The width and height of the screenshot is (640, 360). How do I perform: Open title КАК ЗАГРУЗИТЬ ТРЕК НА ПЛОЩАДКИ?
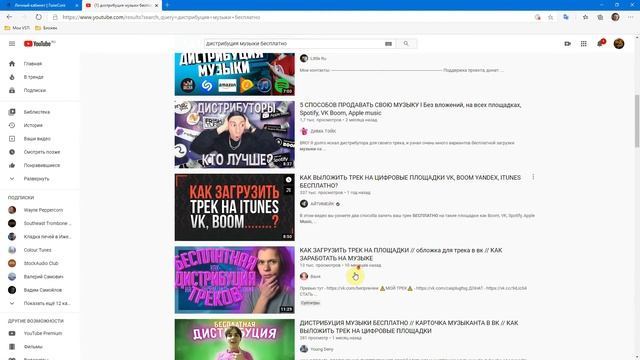coord(401,254)
